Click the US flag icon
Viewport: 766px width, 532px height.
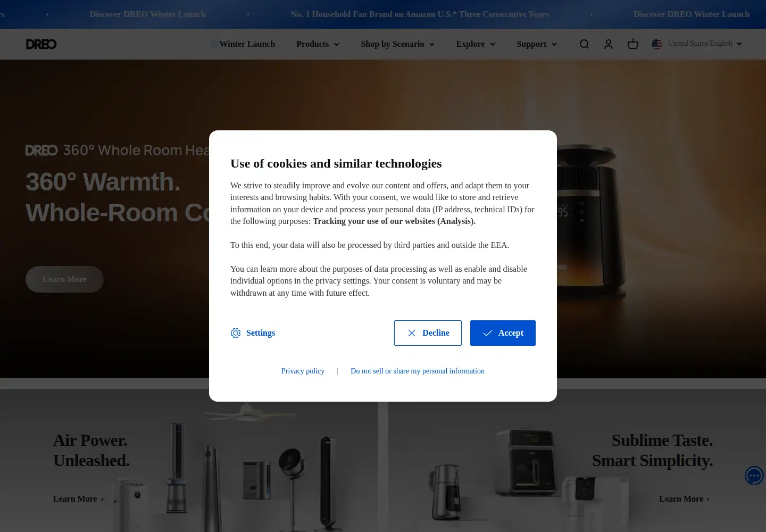pyautogui.click(x=657, y=44)
